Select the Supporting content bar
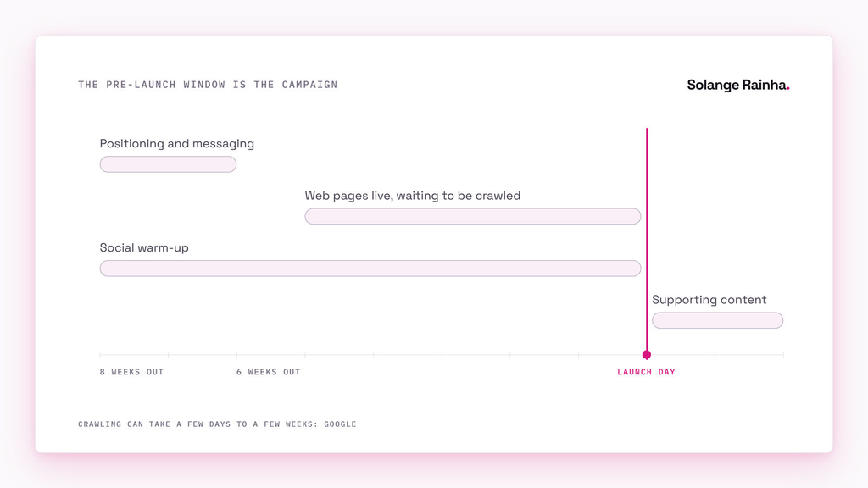Viewport: 868px width, 488px height. click(x=717, y=320)
